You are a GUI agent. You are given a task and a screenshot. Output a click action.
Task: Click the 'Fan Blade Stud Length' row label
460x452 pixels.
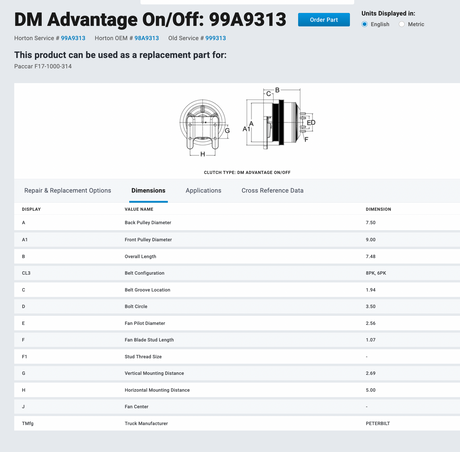point(149,340)
